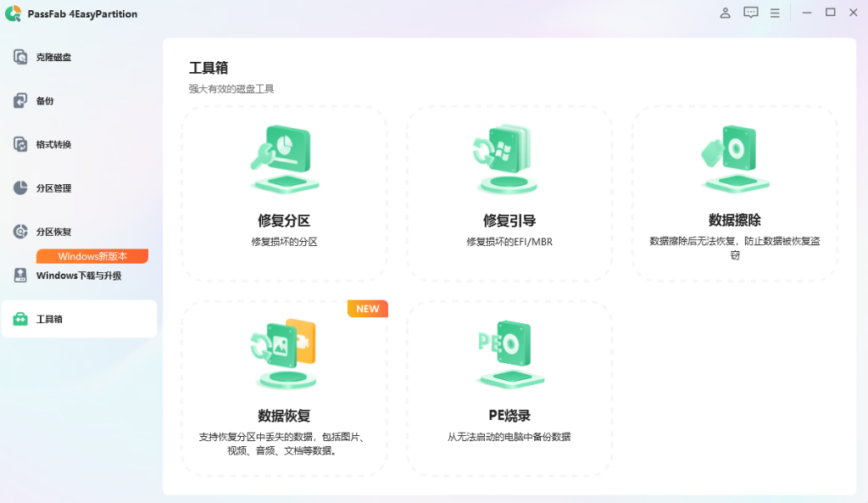Click the 修复分区 tool illustration icon
The image size is (868, 503).
pyautogui.click(x=284, y=157)
